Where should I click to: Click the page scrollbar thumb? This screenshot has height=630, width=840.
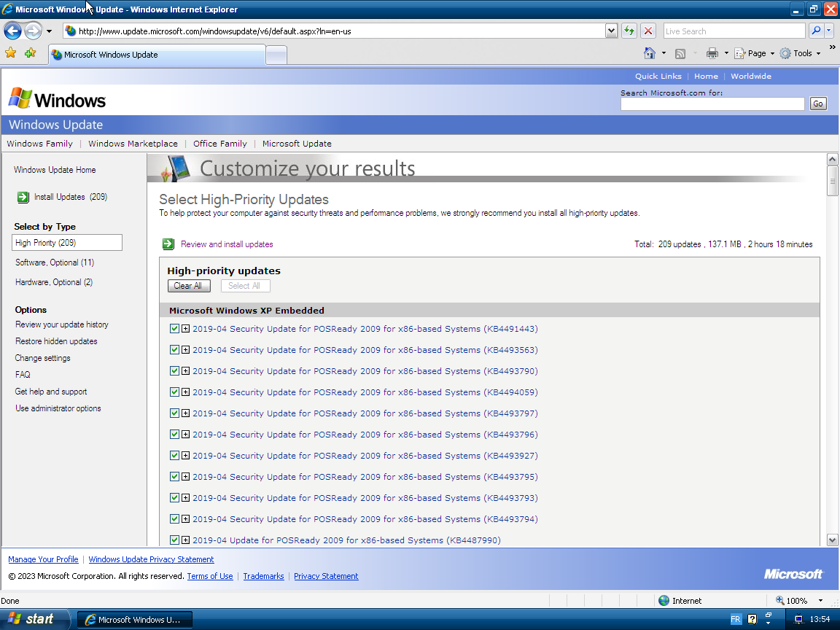[x=832, y=181]
